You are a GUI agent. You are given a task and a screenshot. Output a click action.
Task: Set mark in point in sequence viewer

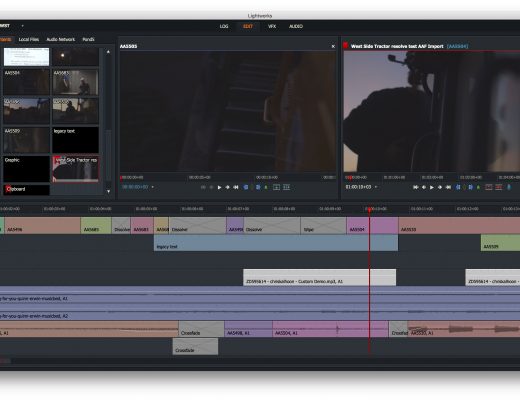pyautogui.click(x=458, y=187)
